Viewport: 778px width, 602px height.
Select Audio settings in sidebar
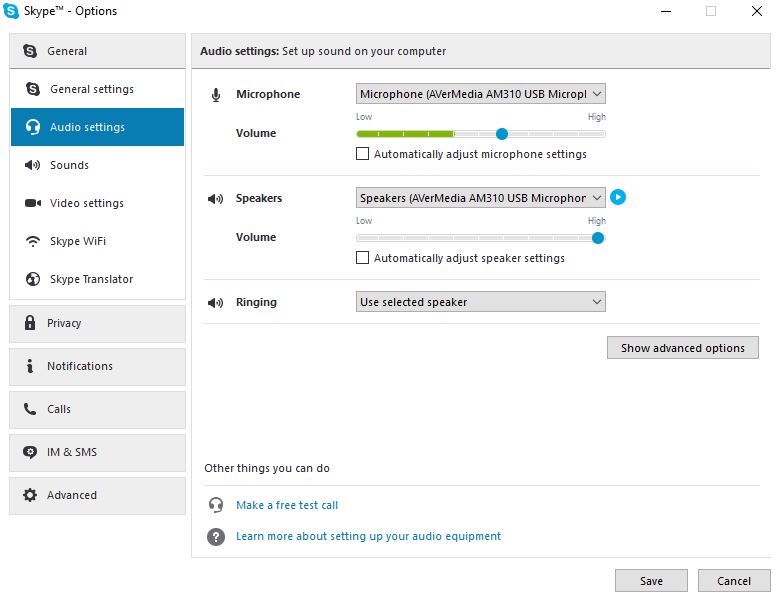[97, 127]
